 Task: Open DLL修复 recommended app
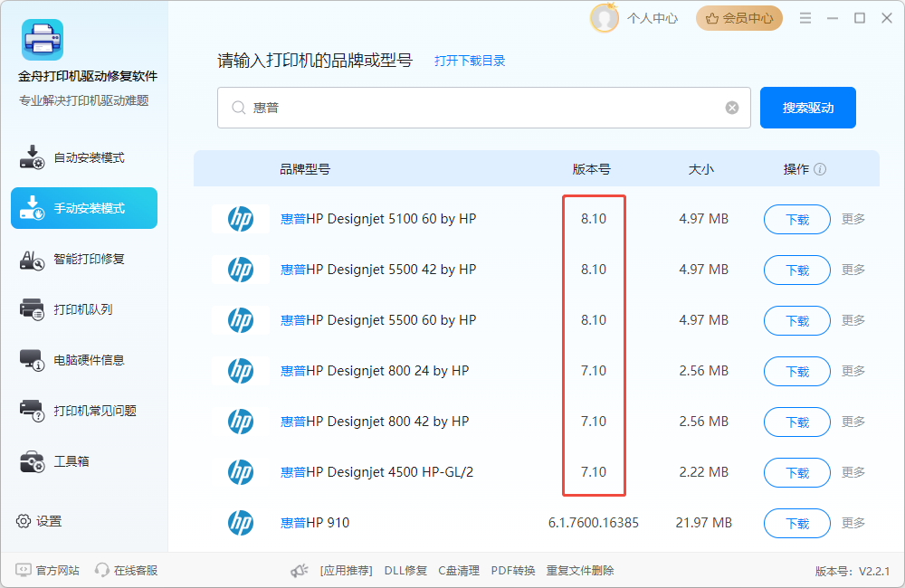tap(405, 571)
